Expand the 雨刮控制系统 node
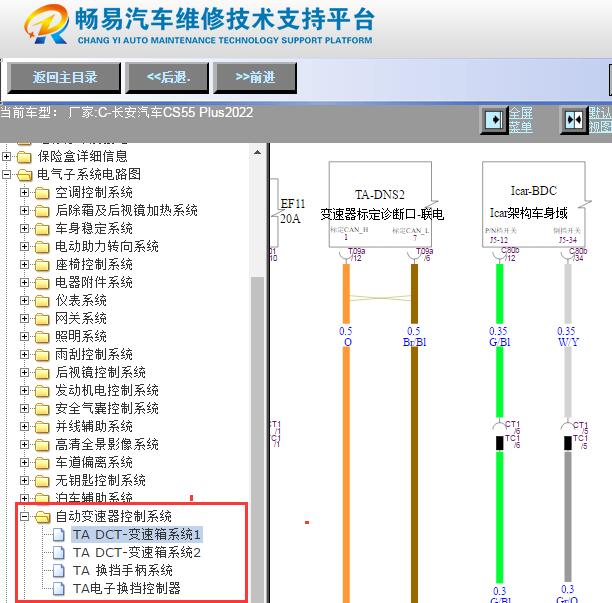This screenshot has height=603, width=612. (x=24, y=354)
